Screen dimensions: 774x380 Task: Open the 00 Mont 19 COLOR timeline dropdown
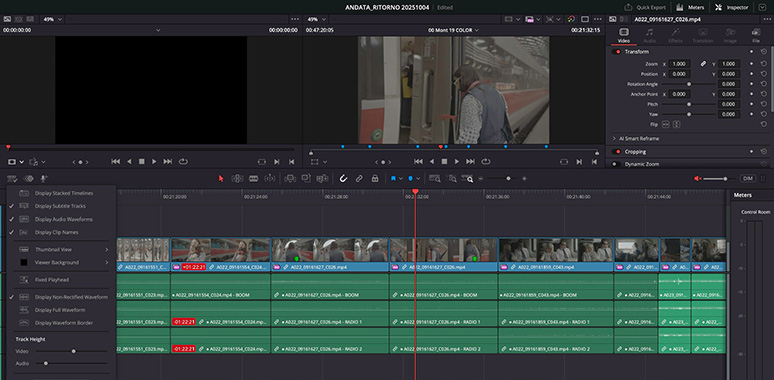(x=453, y=30)
